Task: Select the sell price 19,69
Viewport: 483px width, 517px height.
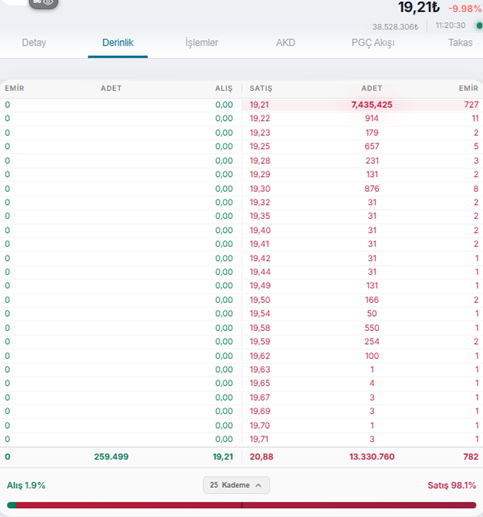Action: tap(260, 411)
